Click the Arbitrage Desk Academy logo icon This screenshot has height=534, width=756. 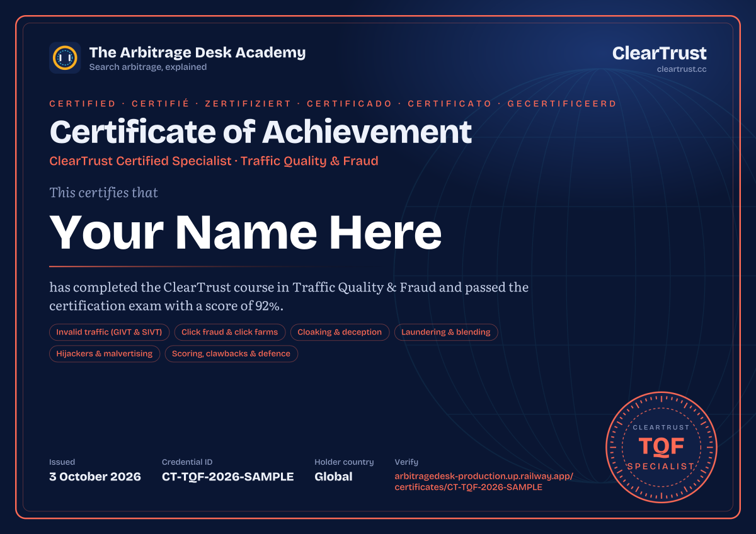(x=65, y=58)
